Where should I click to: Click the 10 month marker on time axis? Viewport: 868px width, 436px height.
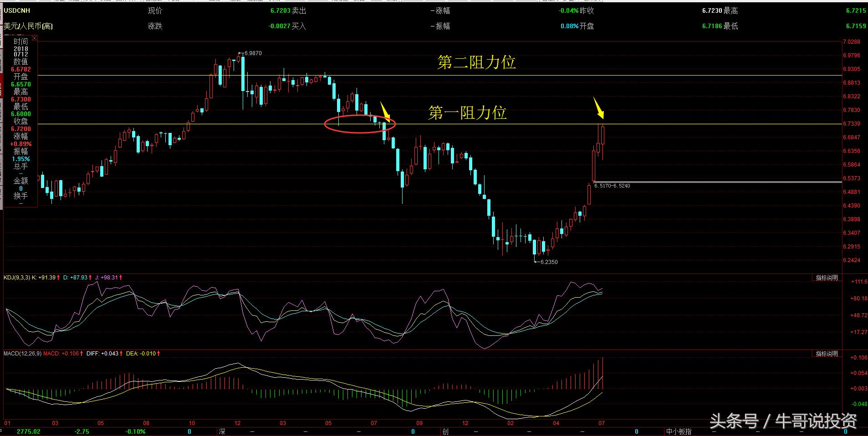click(192, 423)
